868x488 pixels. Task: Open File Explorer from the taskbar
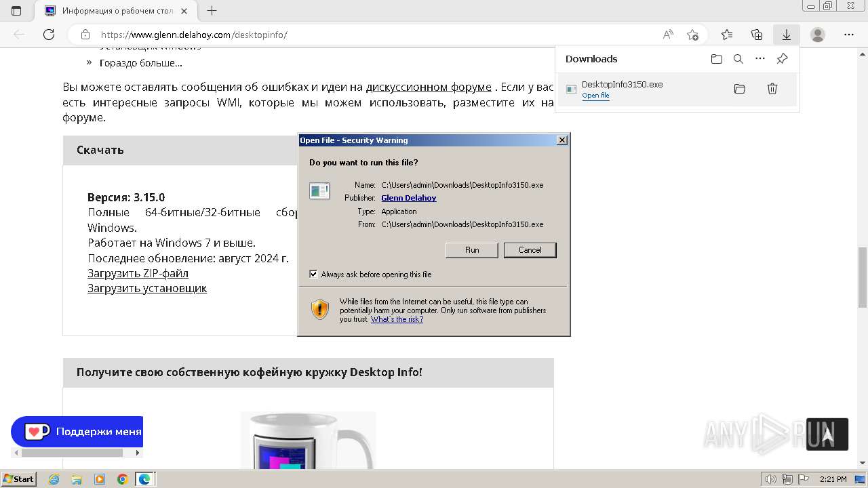tap(77, 479)
